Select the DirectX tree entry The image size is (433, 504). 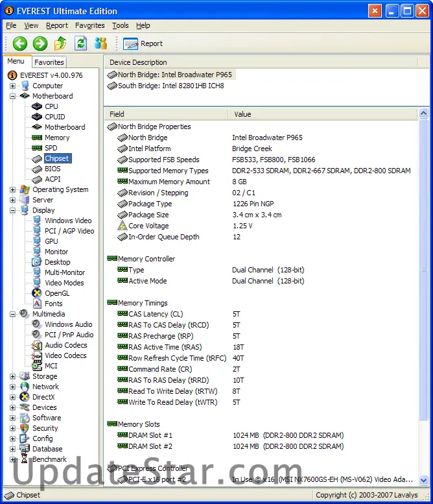(43, 397)
